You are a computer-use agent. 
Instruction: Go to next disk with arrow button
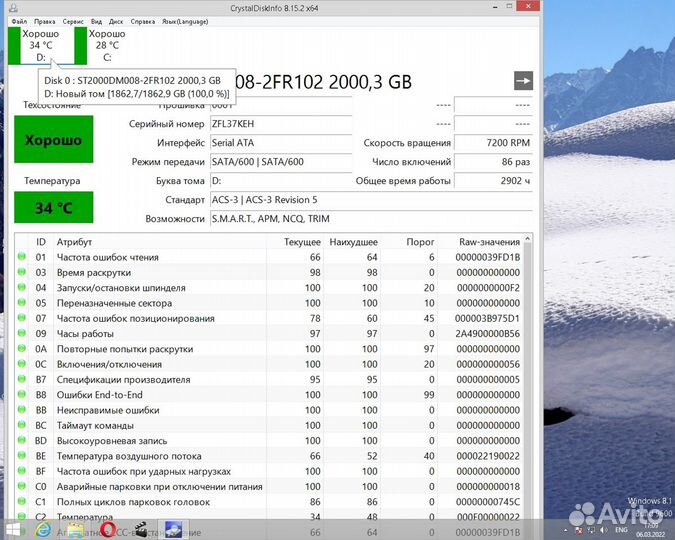click(x=523, y=81)
